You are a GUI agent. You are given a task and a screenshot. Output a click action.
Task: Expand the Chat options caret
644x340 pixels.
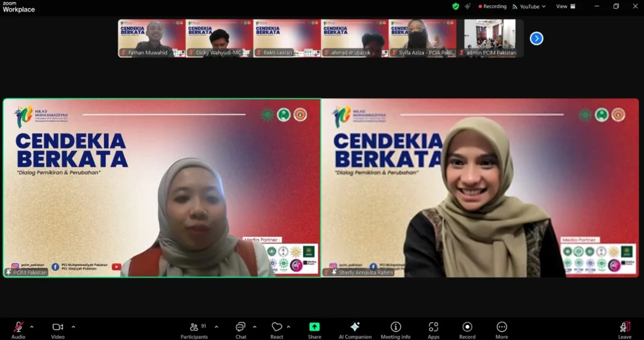coord(255,327)
